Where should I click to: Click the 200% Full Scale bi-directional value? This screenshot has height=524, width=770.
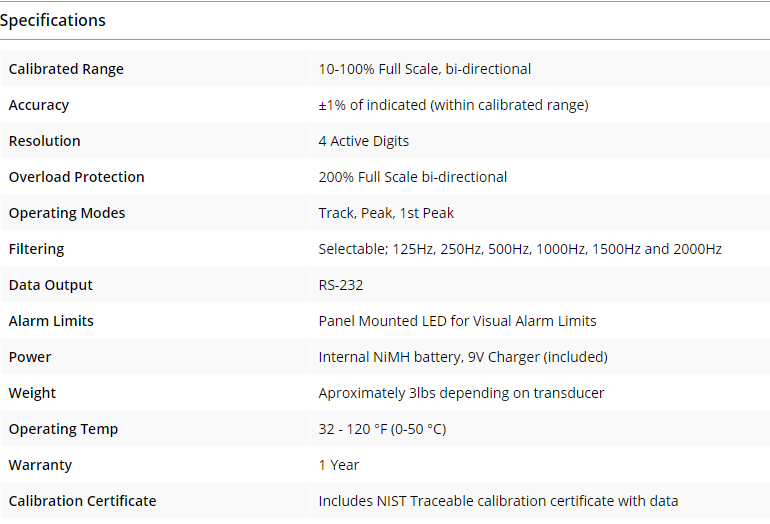pos(412,177)
